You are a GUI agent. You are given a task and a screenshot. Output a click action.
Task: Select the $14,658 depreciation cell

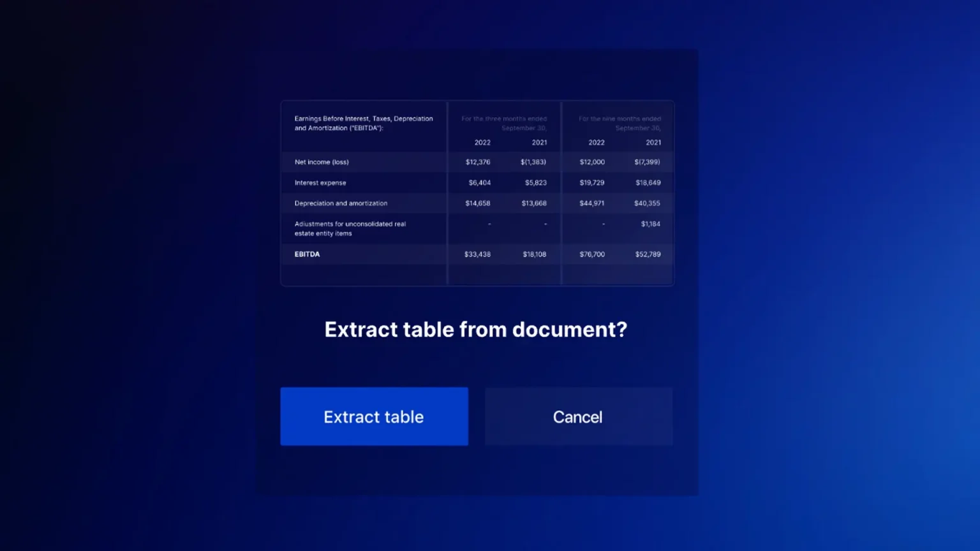[478, 203]
